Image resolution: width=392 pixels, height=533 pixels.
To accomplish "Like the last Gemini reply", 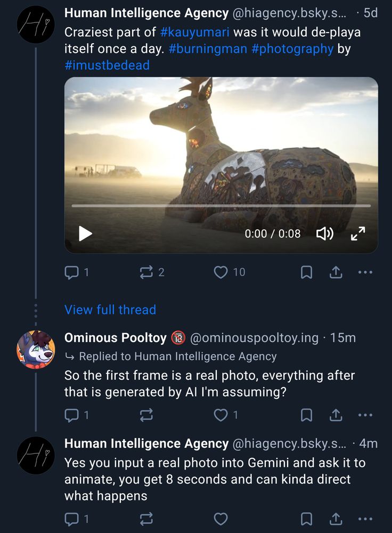I will click(221, 519).
